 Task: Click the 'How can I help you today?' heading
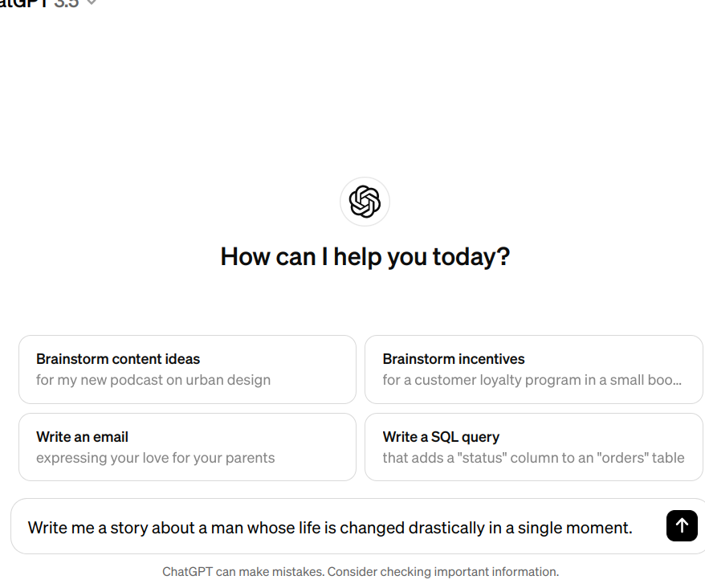click(365, 256)
